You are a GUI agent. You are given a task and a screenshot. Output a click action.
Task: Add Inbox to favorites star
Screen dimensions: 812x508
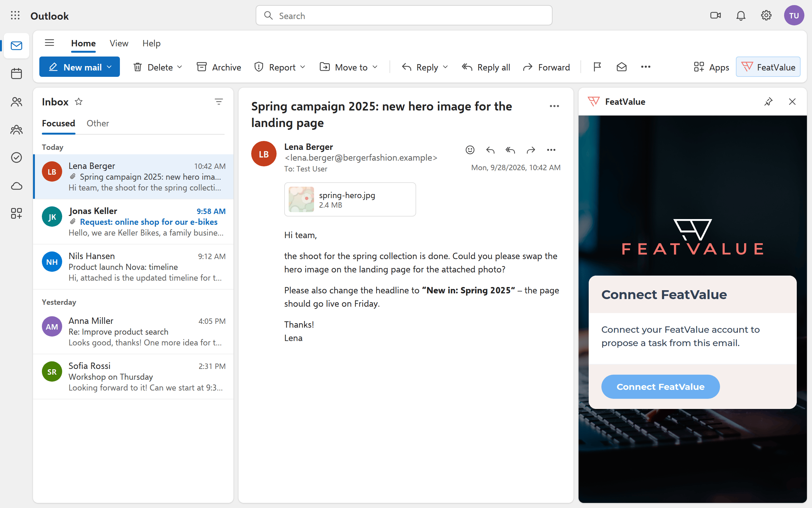pyautogui.click(x=79, y=102)
